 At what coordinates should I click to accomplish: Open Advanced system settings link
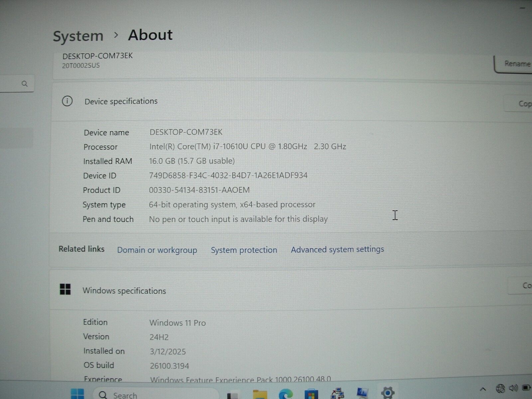pos(337,249)
